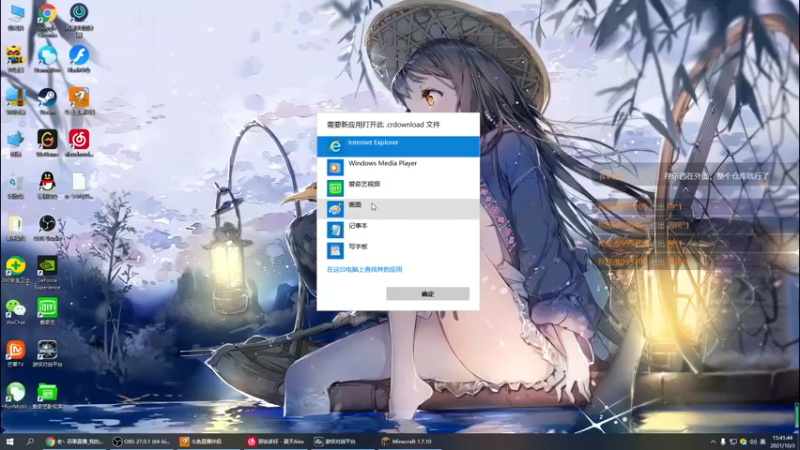The height and width of the screenshot is (450, 800).
Task: Switch to 游侠对战平台 taskbar window
Action: (341, 441)
